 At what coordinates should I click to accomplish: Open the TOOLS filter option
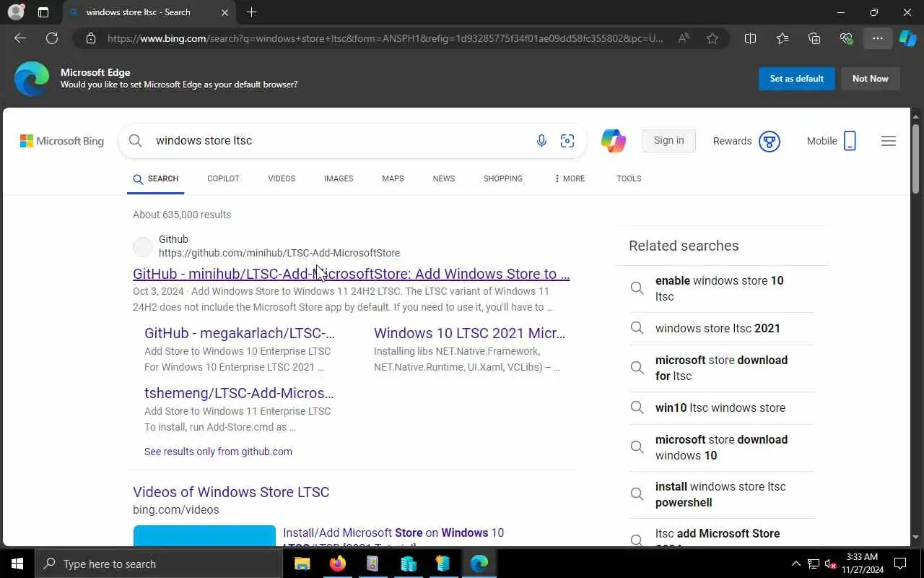coord(629,178)
